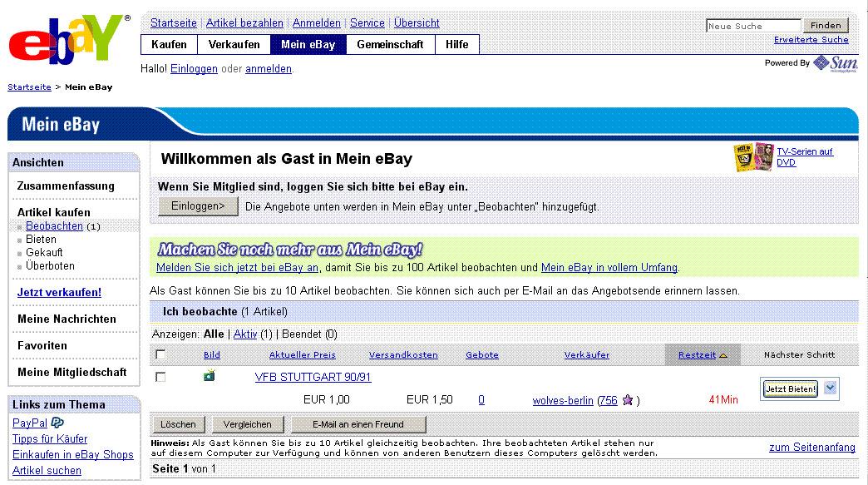
Task: Switch to the Verkaufen tab
Action: pyautogui.click(x=234, y=44)
